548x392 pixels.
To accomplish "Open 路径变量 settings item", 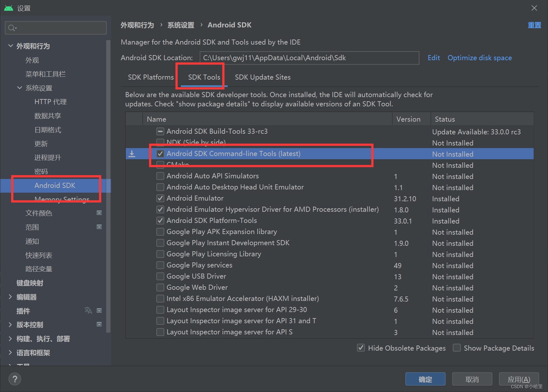I will 39,269.
